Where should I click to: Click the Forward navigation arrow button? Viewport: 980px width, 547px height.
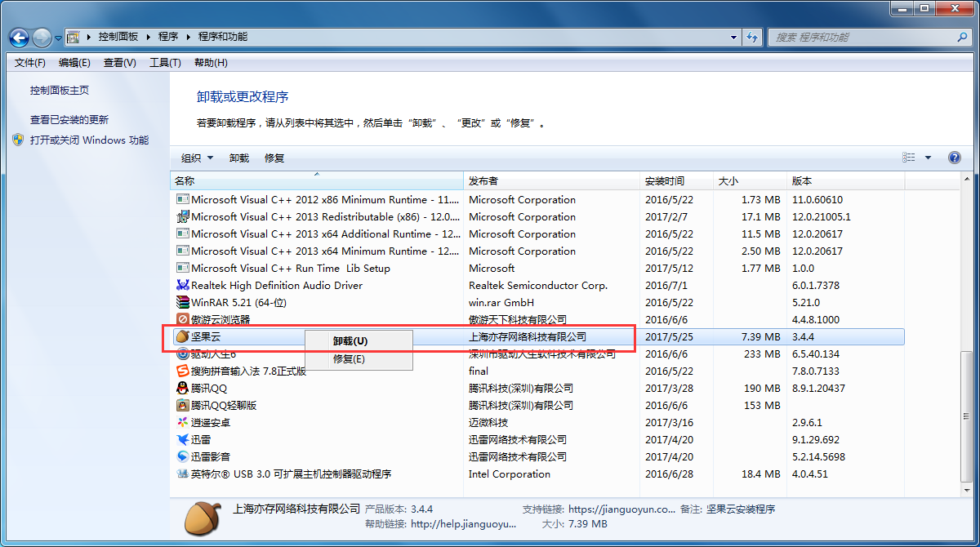(42, 37)
